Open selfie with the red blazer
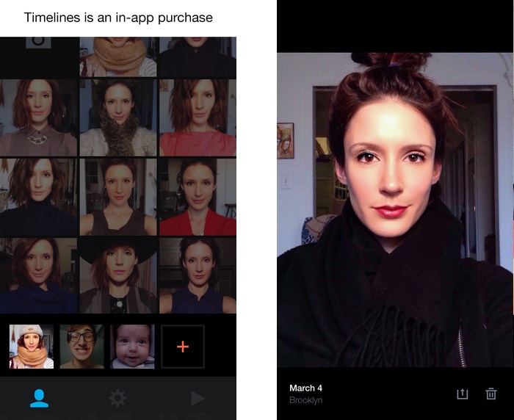The height and width of the screenshot is (420, 514). (x=198, y=197)
